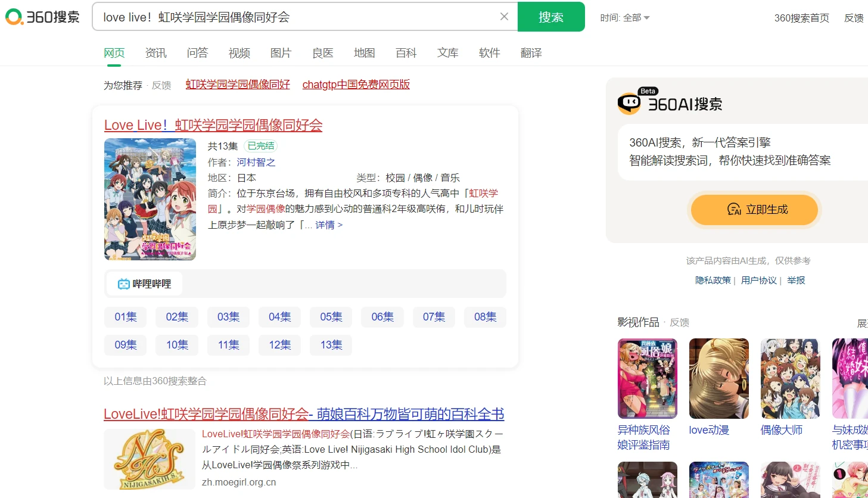868x498 pixels.
Task: Click the 反馈 link in top-right header
Action: [854, 18]
